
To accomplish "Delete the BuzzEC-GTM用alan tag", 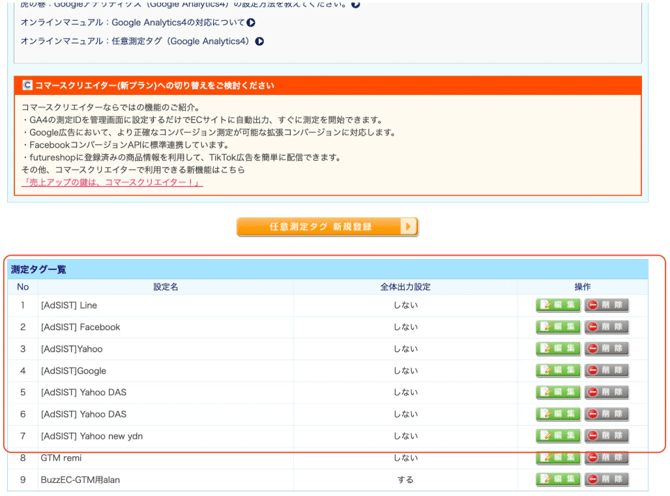I will 607,479.
